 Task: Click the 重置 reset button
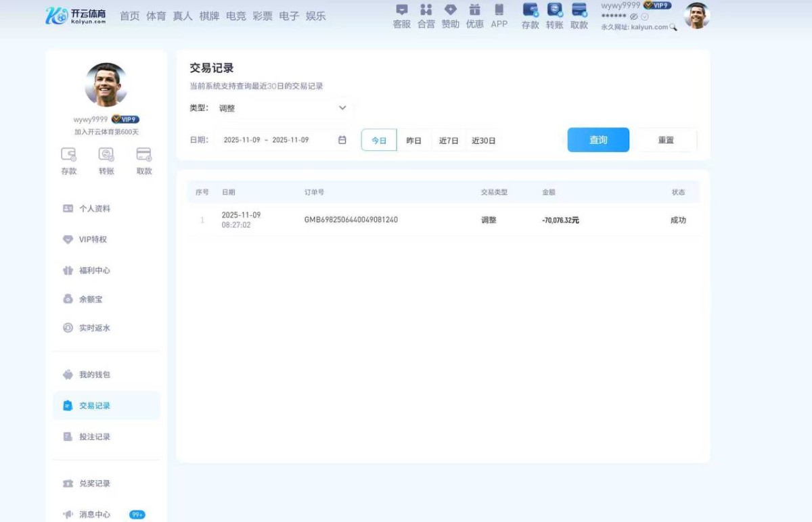(665, 140)
